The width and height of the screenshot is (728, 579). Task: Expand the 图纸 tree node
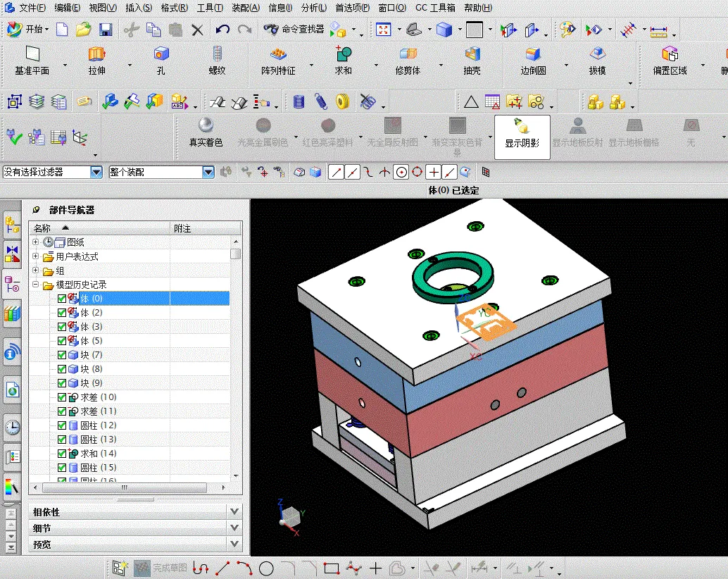(x=35, y=242)
